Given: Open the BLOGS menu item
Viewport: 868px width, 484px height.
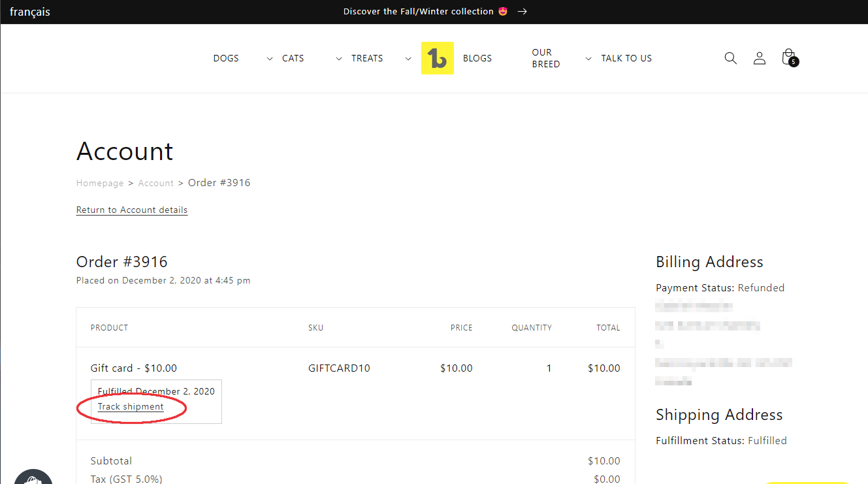Looking at the screenshot, I should click(x=477, y=58).
